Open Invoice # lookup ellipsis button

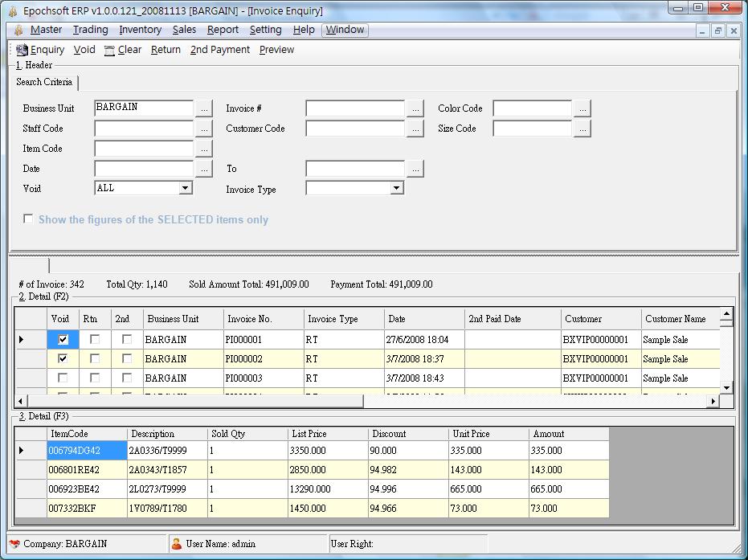point(415,108)
